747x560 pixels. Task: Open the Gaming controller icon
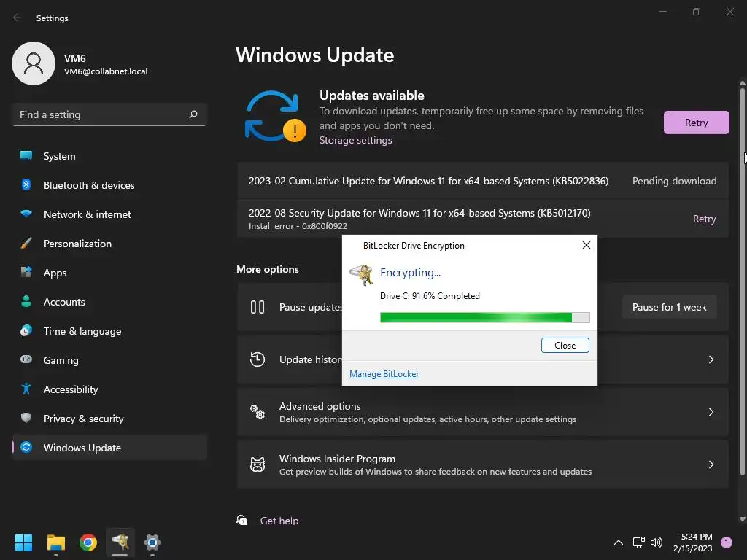point(26,359)
